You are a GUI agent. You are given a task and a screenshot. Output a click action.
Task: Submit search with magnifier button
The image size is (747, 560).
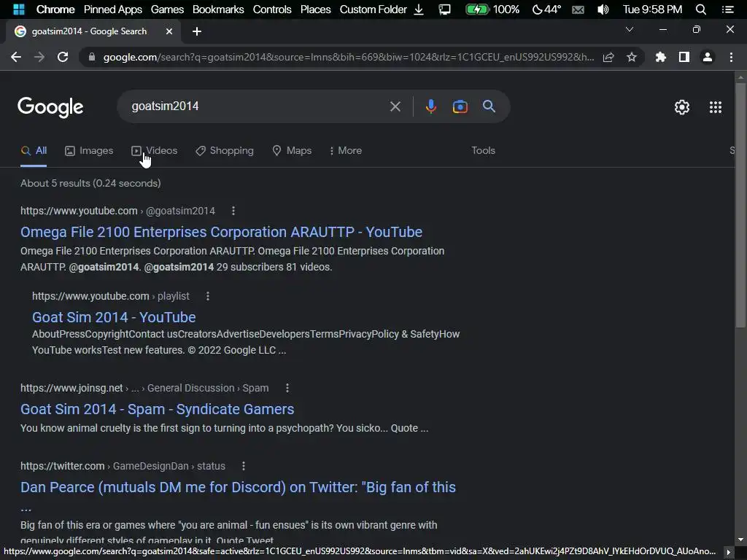click(x=489, y=106)
